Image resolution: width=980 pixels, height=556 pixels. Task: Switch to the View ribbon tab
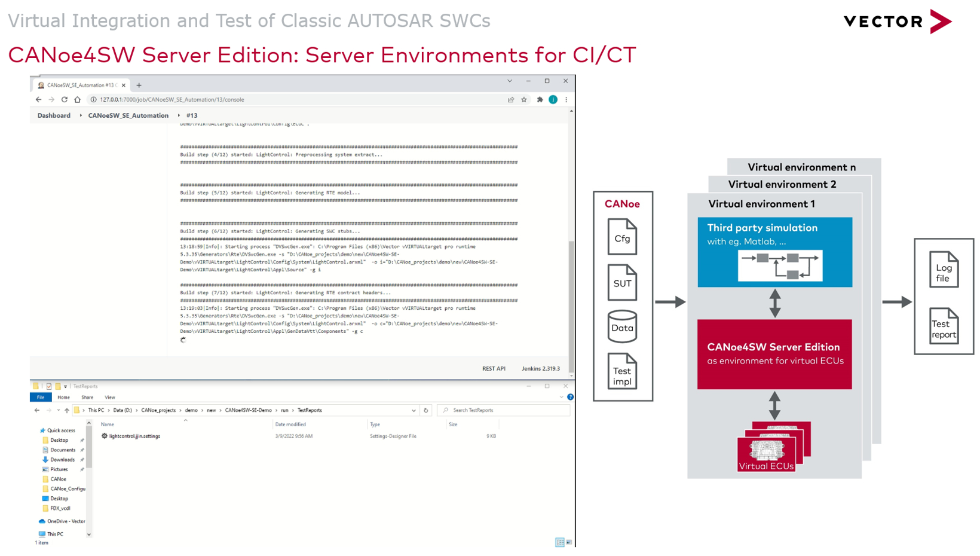point(110,398)
